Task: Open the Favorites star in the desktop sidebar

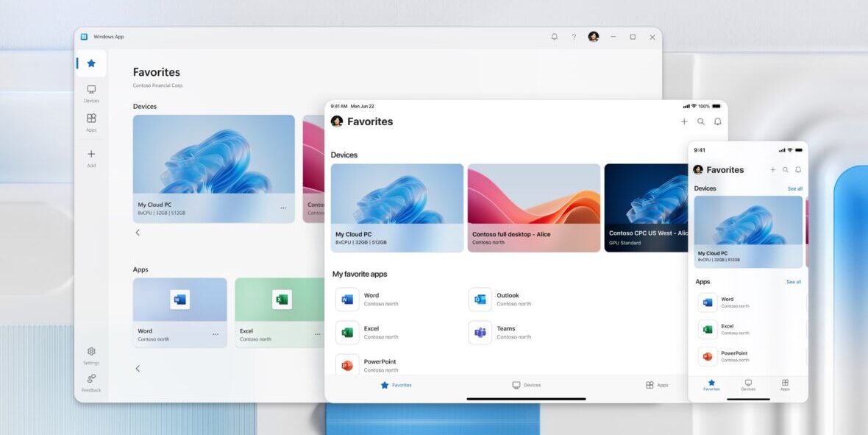Action: click(91, 63)
